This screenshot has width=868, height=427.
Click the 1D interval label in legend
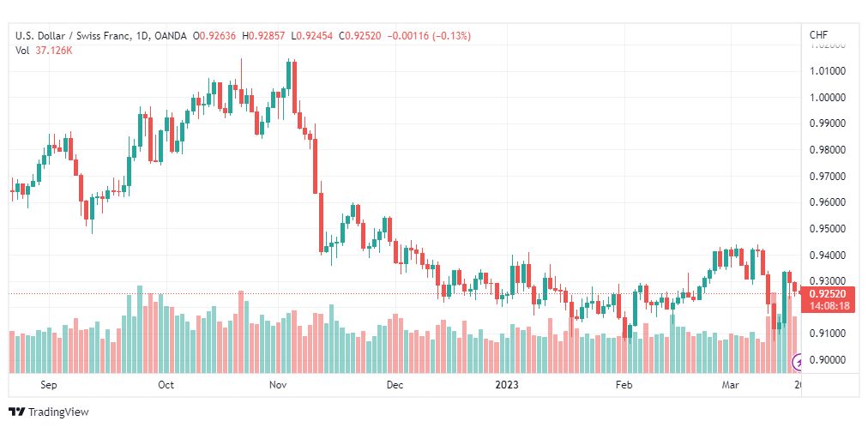[x=142, y=36]
